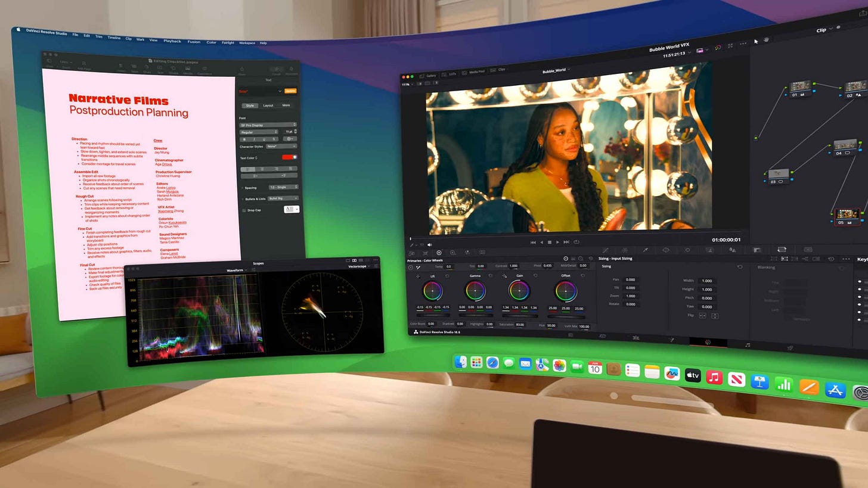Toggle italic formatting in Pages sidebar

pyautogui.click(x=255, y=139)
